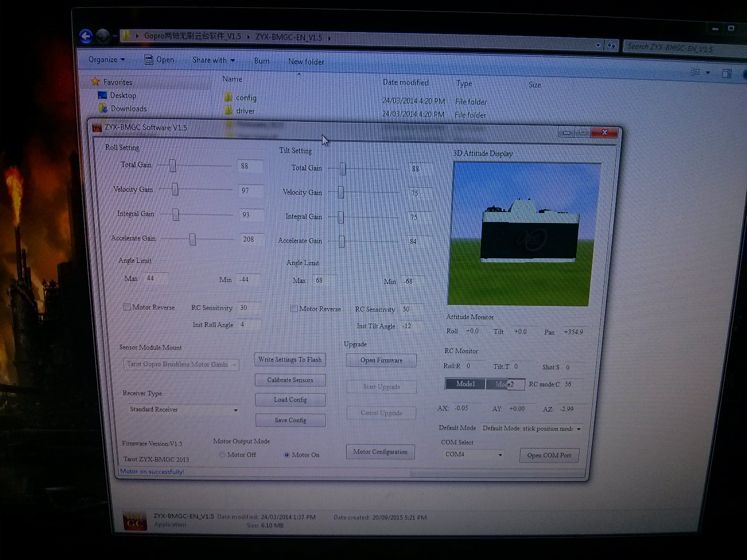The width and height of the screenshot is (747, 560).
Task: Sort by the Type column header
Action: 464,83
